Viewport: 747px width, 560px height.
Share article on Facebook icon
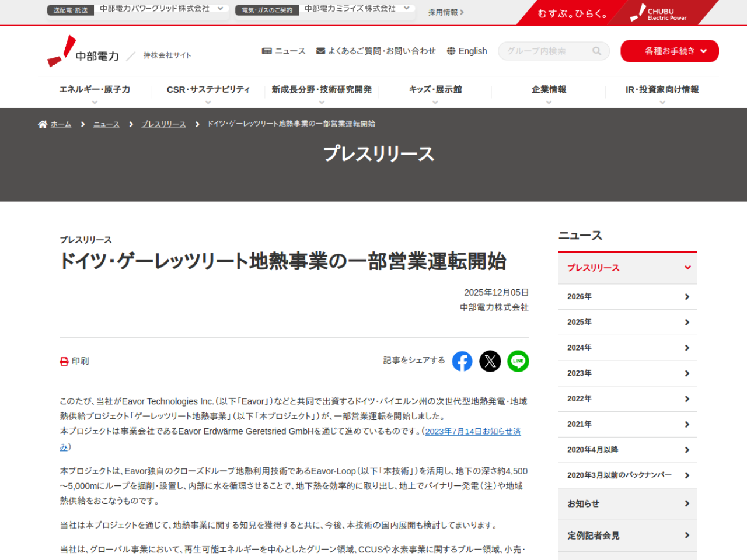tap(462, 361)
